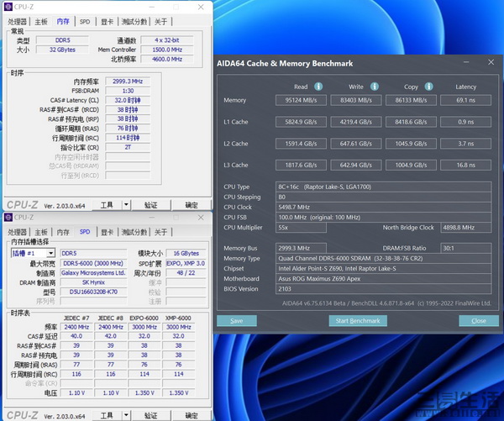
Task: Select the 内存 tab in top CPU-Z
Action: (x=63, y=21)
